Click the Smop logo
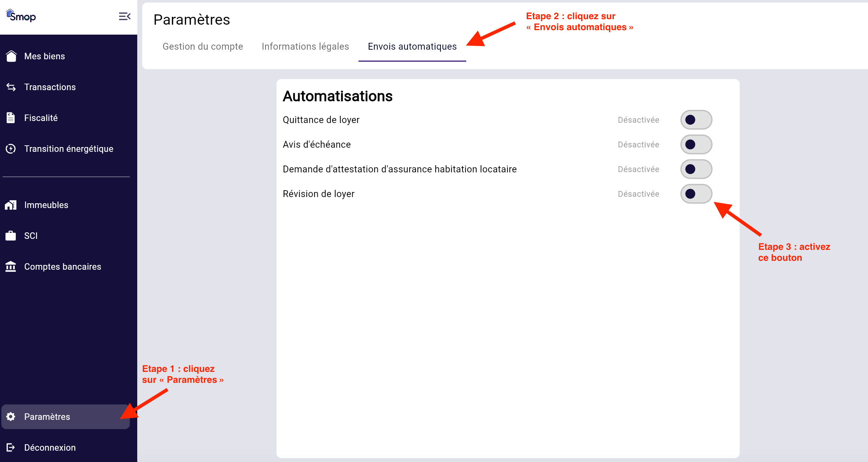The height and width of the screenshot is (462, 868). 21,16
